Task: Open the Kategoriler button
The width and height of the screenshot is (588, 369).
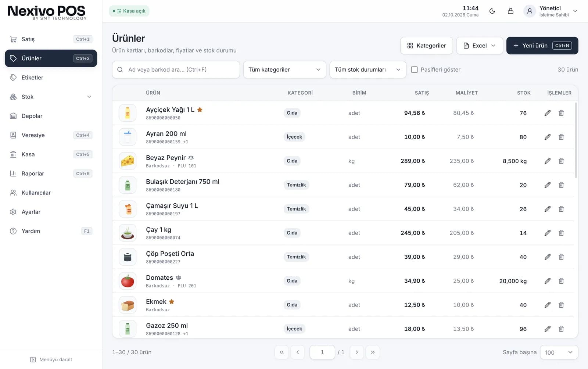Action: tap(426, 46)
